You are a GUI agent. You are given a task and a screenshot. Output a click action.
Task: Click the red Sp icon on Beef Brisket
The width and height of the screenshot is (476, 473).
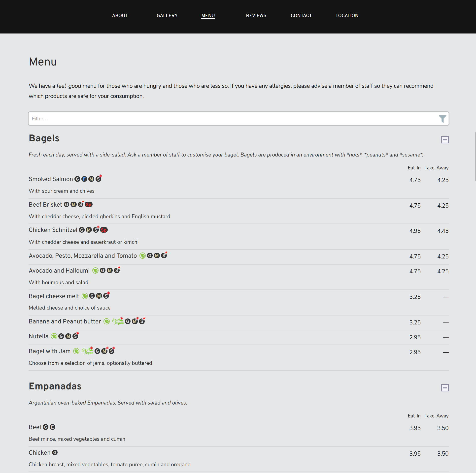click(x=89, y=205)
